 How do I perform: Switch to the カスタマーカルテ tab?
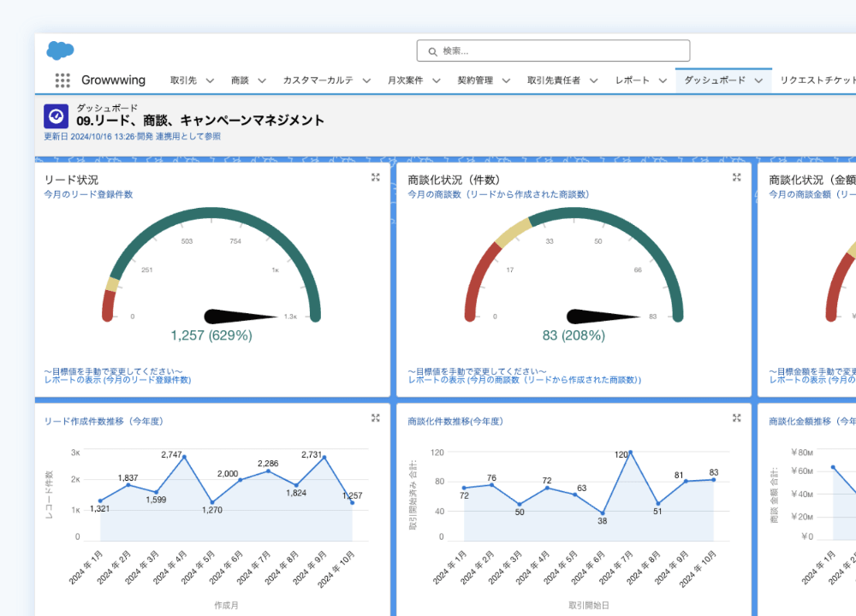tap(318, 80)
